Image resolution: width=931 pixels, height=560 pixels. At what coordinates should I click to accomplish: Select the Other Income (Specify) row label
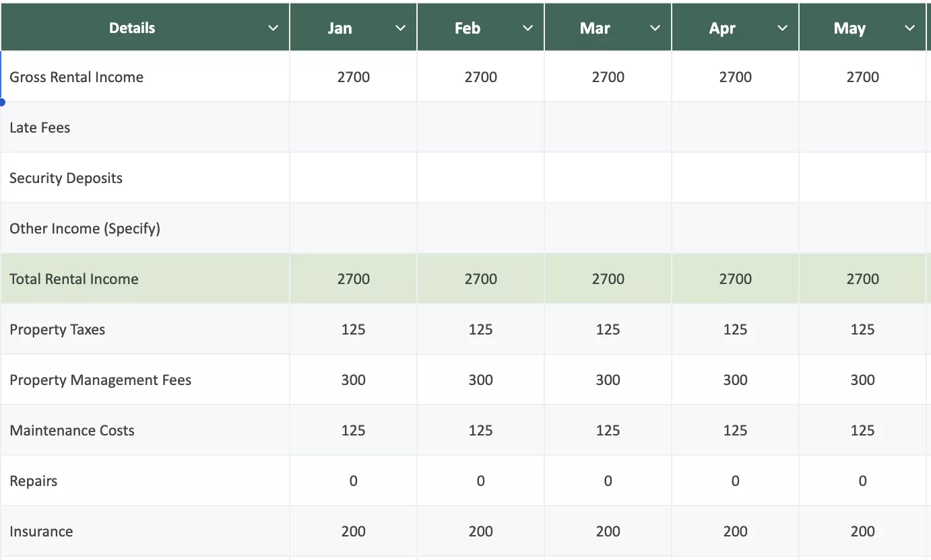click(85, 228)
